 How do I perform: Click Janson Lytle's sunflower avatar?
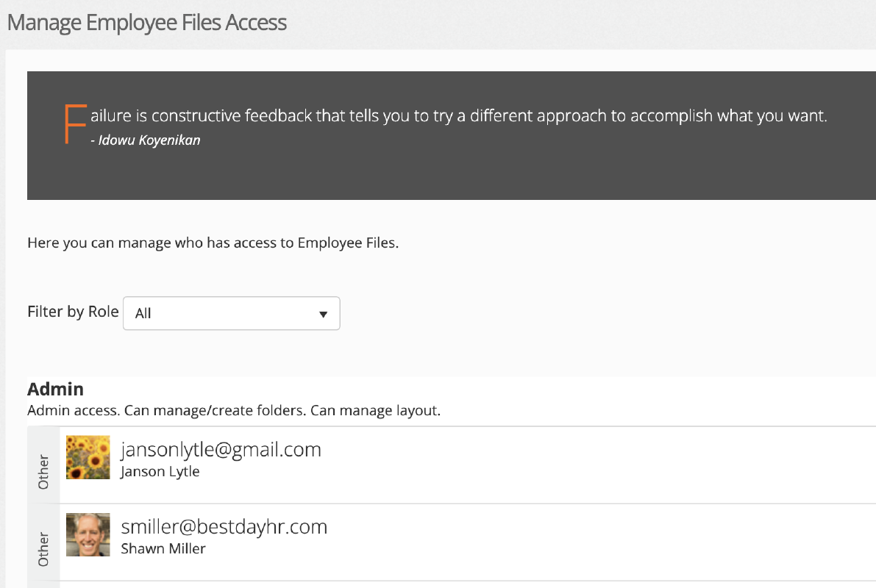(x=88, y=457)
